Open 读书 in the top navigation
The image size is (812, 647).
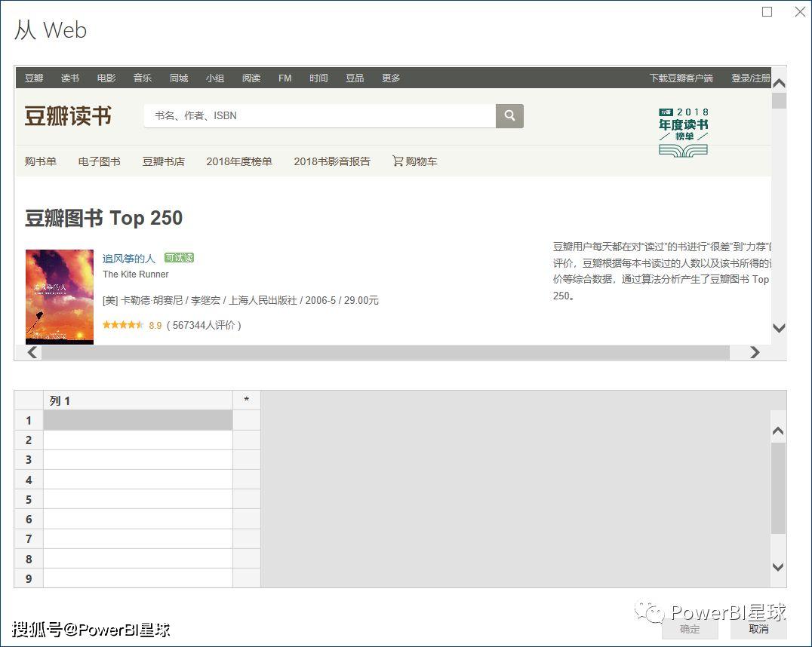pyautogui.click(x=70, y=78)
